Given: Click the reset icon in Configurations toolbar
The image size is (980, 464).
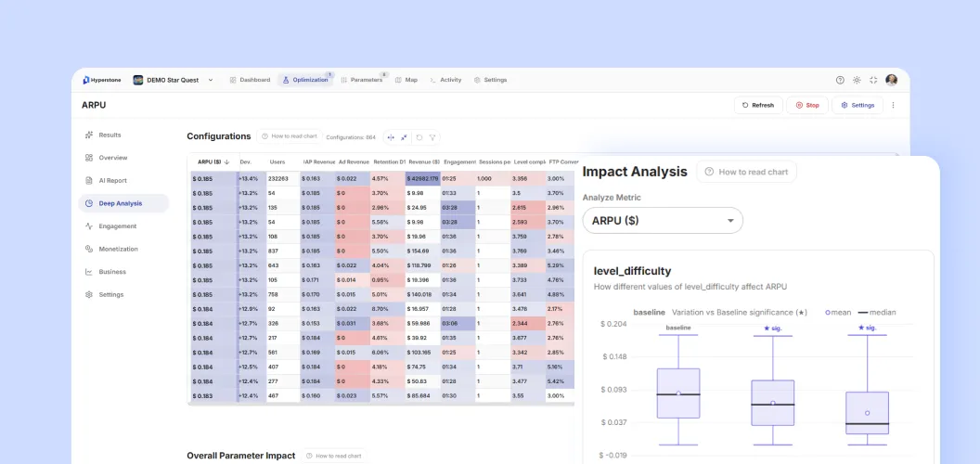Looking at the screenshot, I should (419, 137).
